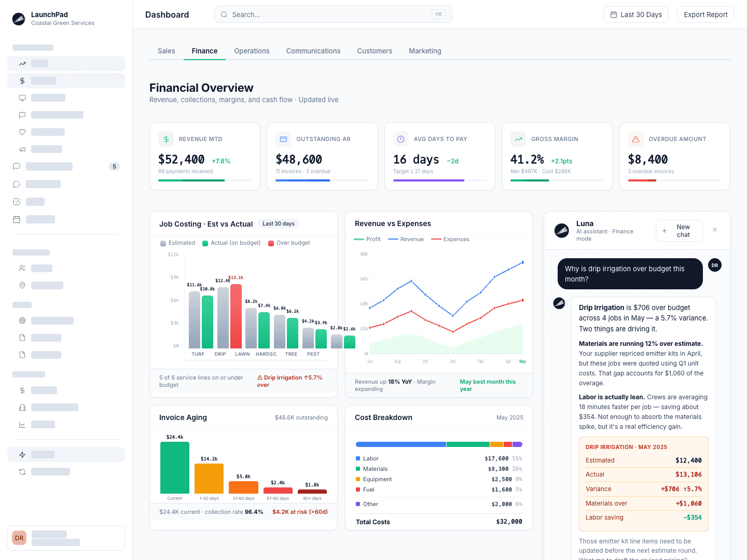
Task: Click the lightning bolt icon in the sidebar
Action: click(22, 455)
